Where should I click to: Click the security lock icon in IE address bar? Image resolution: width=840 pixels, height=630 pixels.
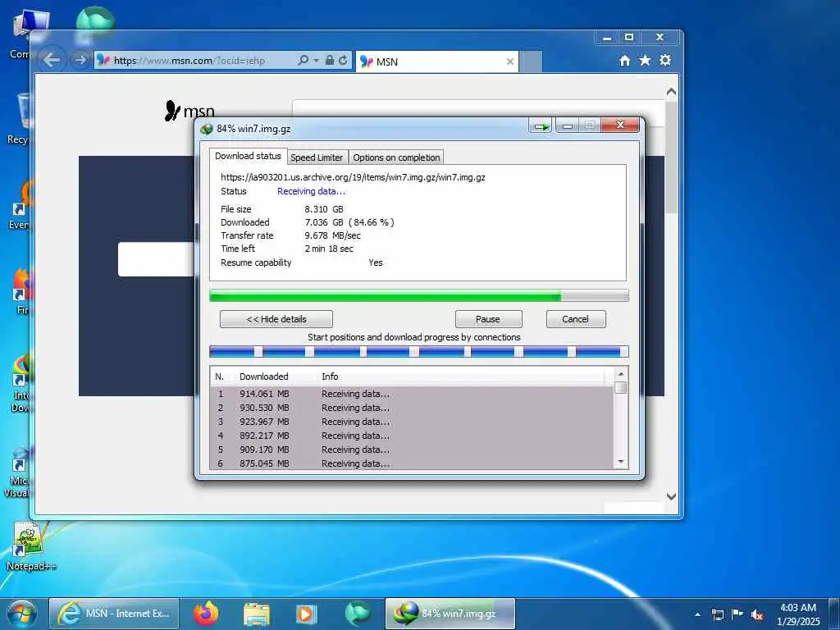[x=330, y=61]
